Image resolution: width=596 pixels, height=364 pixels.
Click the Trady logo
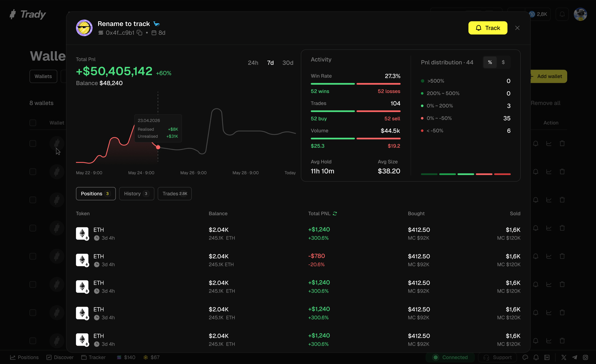tap(27, 14)
